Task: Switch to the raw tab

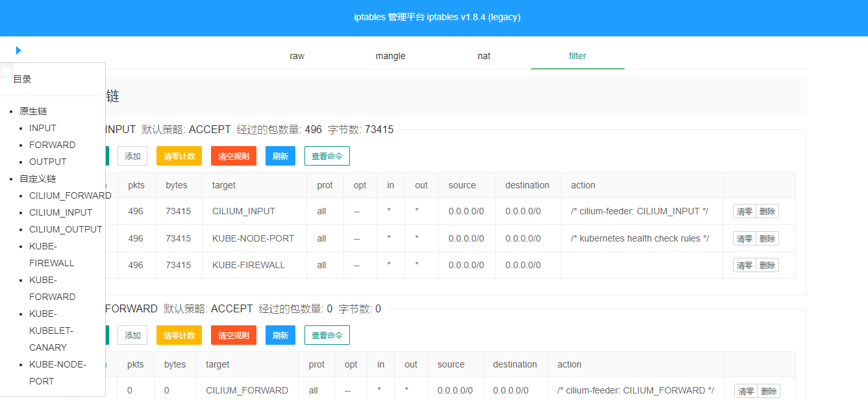Action: tap(297, 56)
